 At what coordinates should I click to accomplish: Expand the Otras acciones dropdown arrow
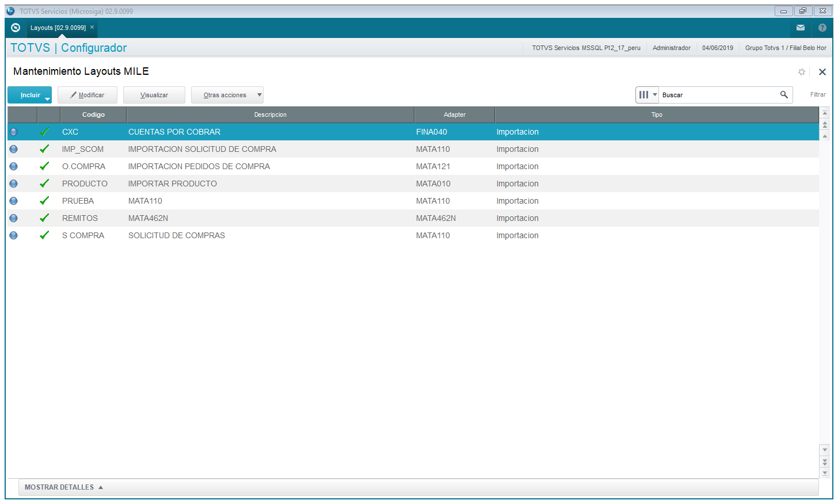tap(260, 95)
